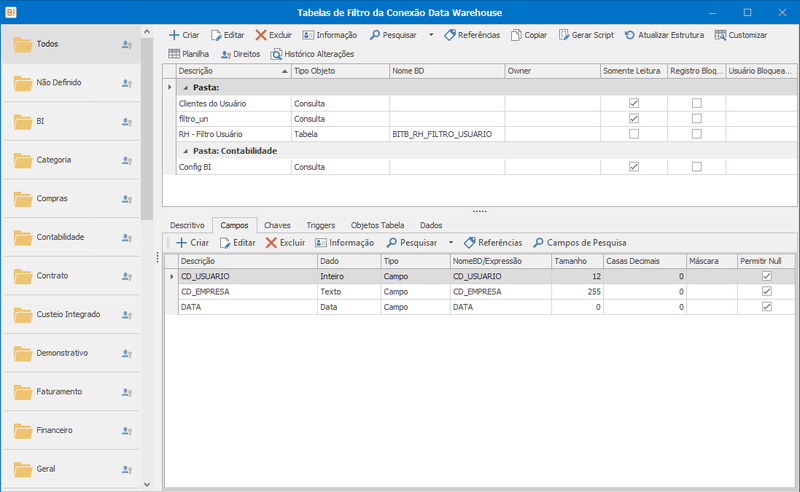The height and width of the screenshot is (492, 800).
Task: Switch to the Chaves tab
Action: click(277, 225)
